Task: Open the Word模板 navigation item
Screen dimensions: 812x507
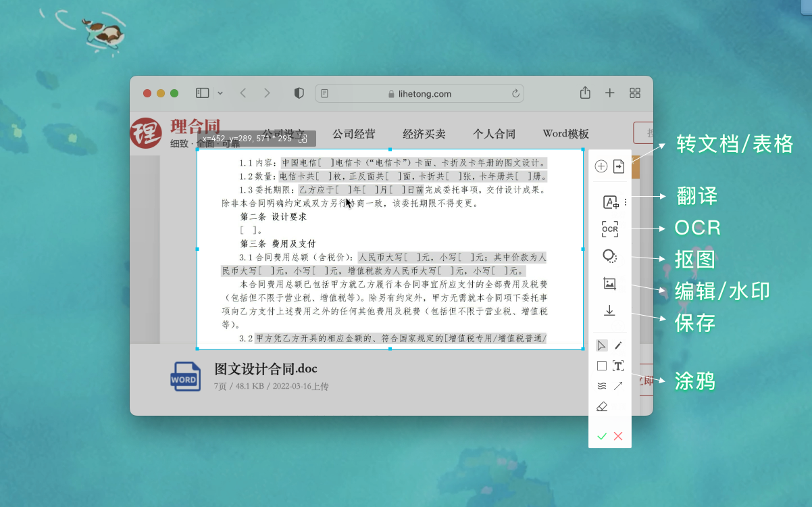Action: coord(566,134)
